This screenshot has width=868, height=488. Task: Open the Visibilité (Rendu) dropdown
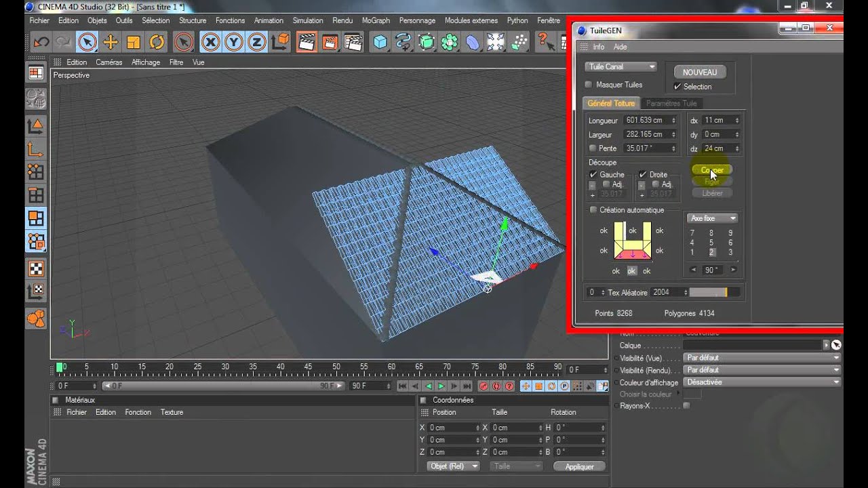[x=762, y=370]
